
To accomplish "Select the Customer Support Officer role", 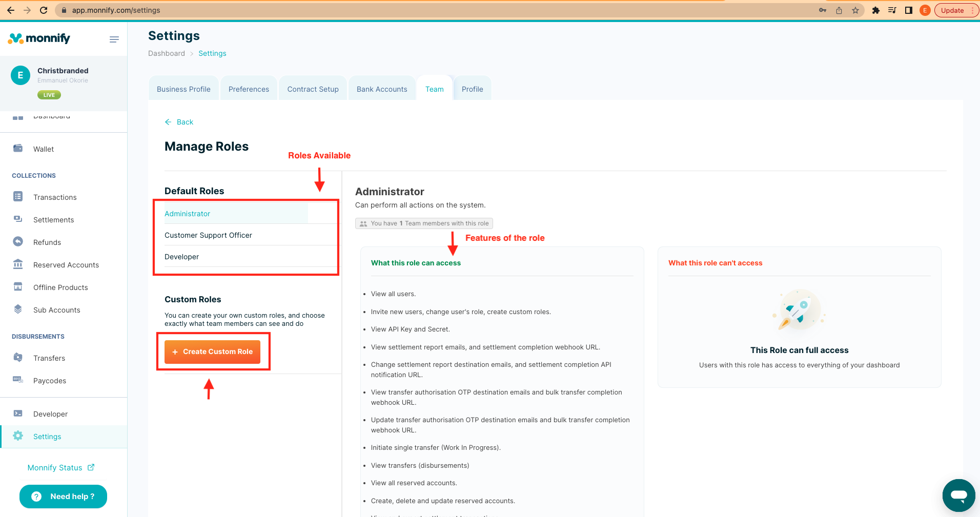I will (208, 235).
